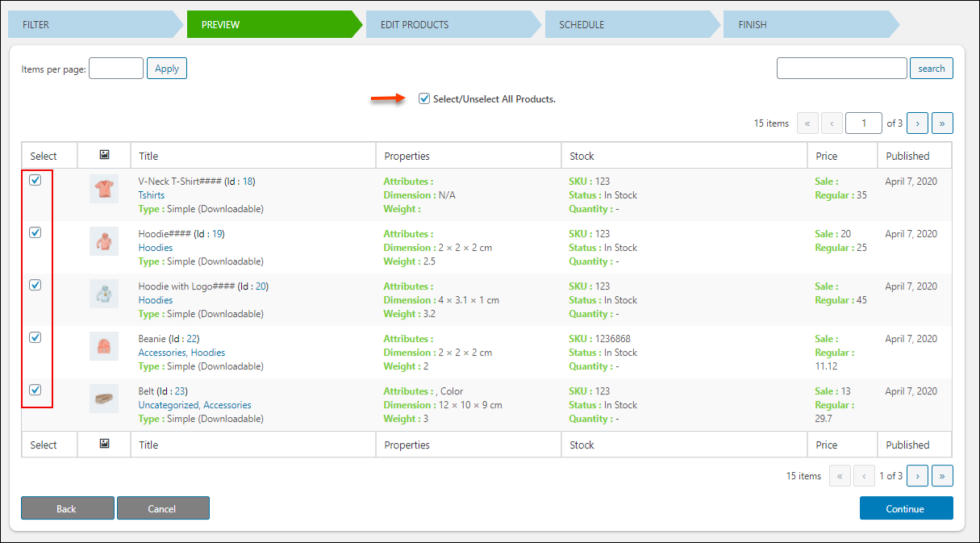Image resolution: width=980 pixels, height=543 pixels.
Task: Open Hoodie (Id 19) product thumbnail
Action: point(104,241)
